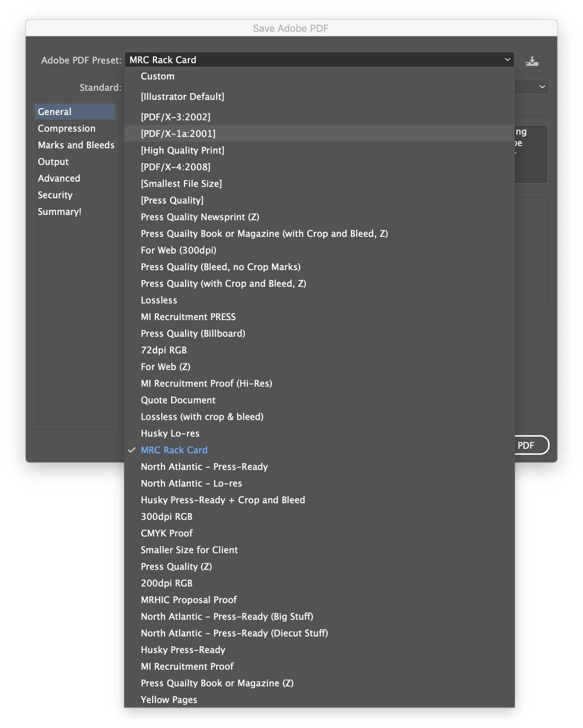Choose the [Smallest File Size] preset
583x728 pixels.
(320, 184)
